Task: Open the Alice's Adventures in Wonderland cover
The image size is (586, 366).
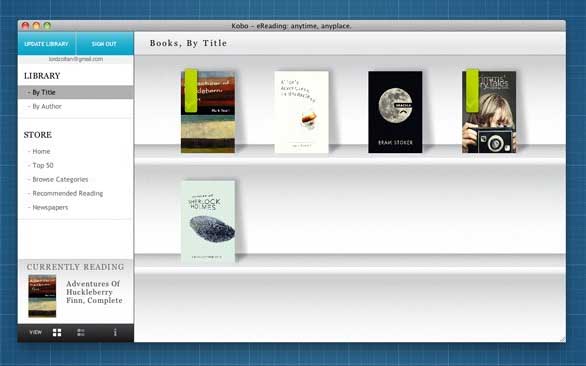Action: click(302, 112)
